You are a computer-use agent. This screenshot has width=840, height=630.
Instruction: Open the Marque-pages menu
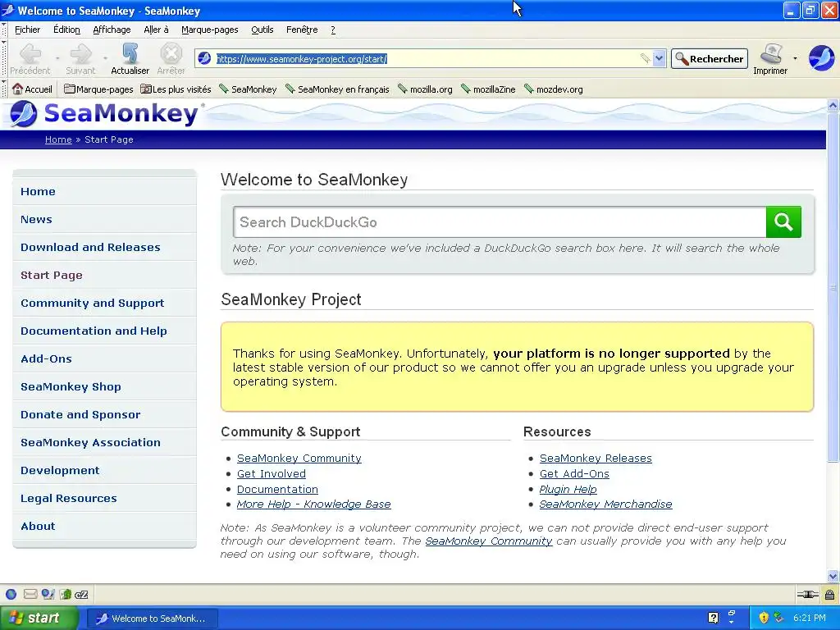(209, 30)
